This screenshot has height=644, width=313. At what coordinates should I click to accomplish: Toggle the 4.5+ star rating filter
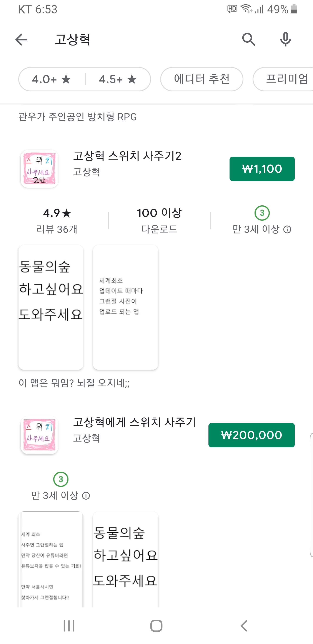point(118,79)
